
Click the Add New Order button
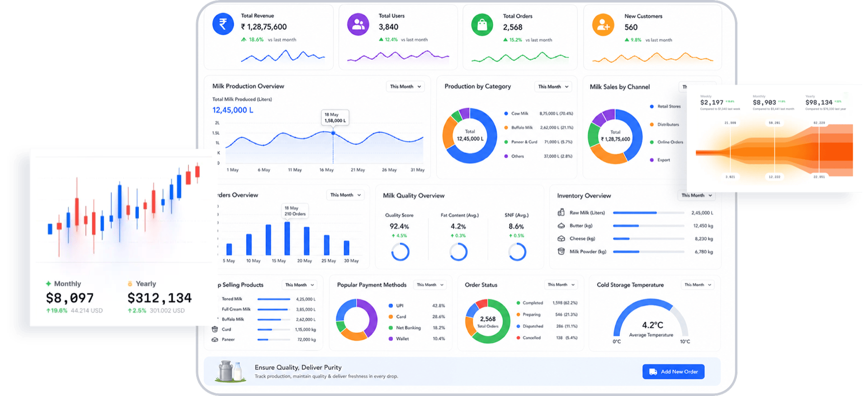click(674, 372)
